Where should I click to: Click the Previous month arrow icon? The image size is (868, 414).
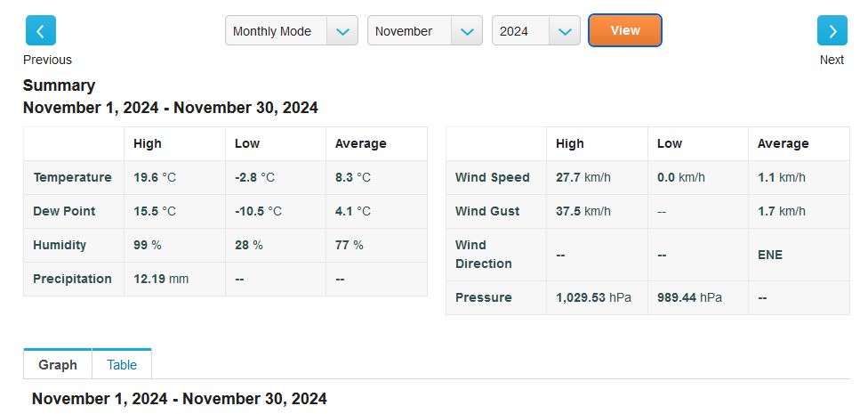pos(40,31)
